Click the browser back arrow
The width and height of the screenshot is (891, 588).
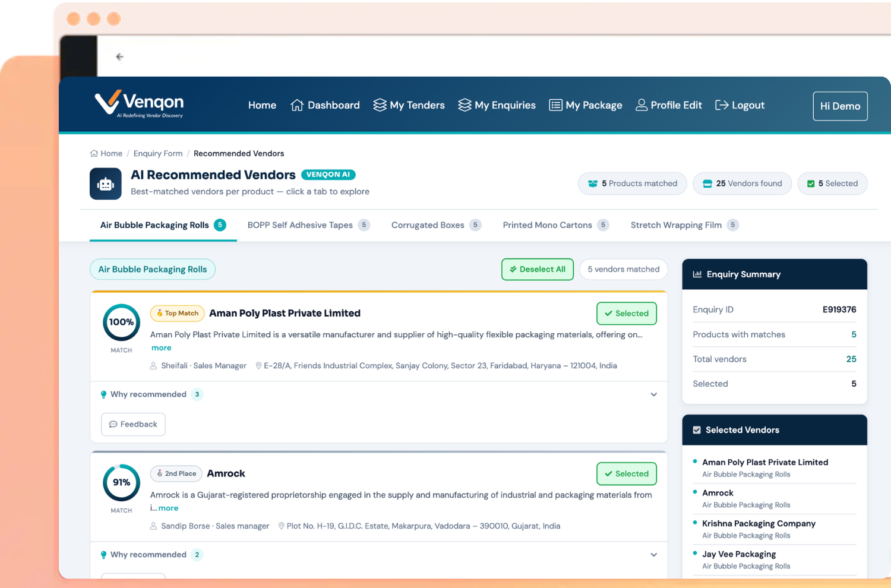coord(119,57)
